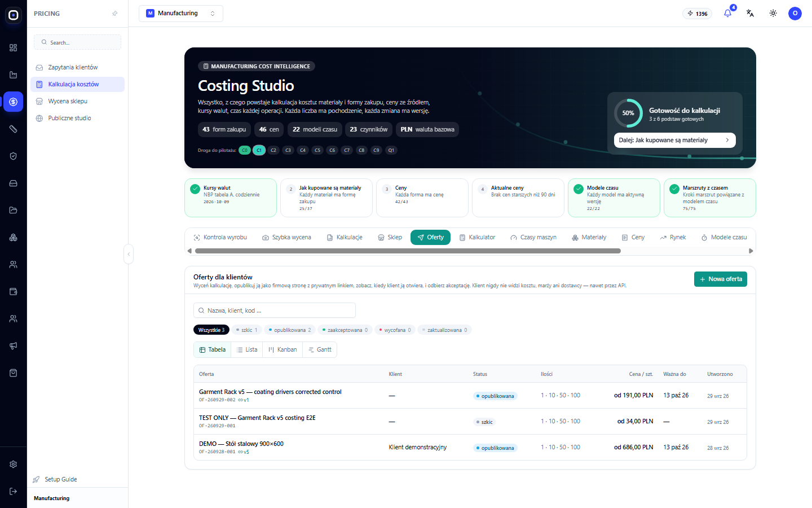Open 'Dalej: Jak kupowane są materiały' step
The height and width of the screenshot is (508, 812).
[674, 140]
